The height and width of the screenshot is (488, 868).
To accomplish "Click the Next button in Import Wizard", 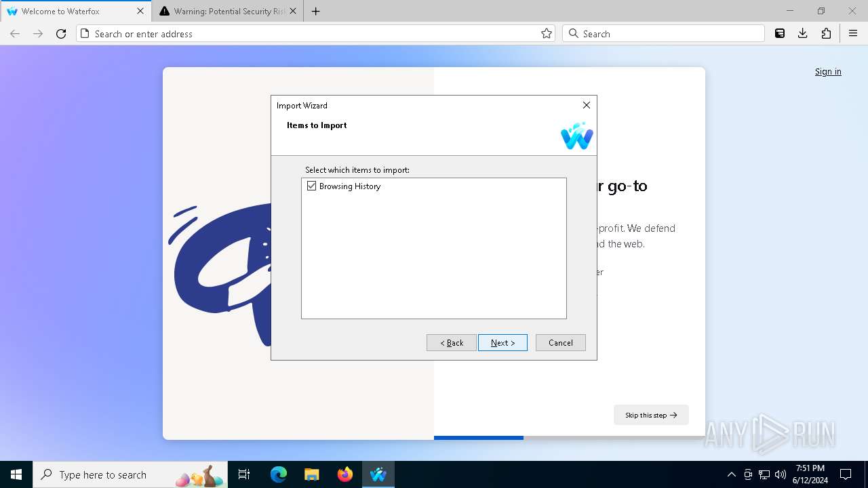I will pyautogui.click(x=502, y=343).
